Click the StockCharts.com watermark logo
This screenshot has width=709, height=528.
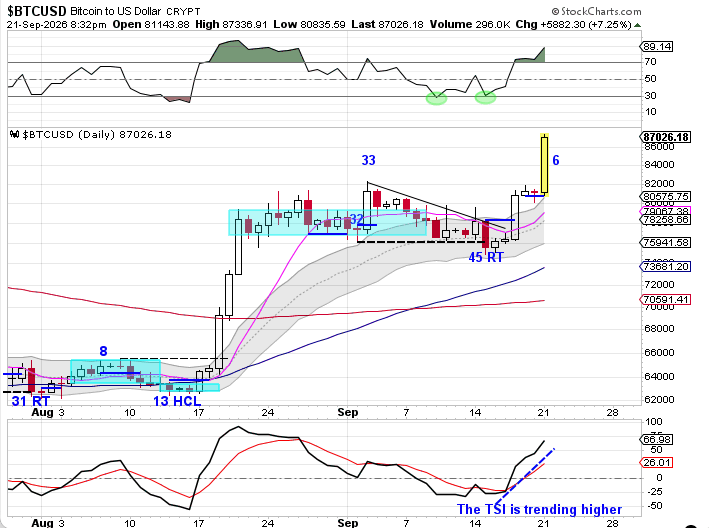click(x=596, y=11)
